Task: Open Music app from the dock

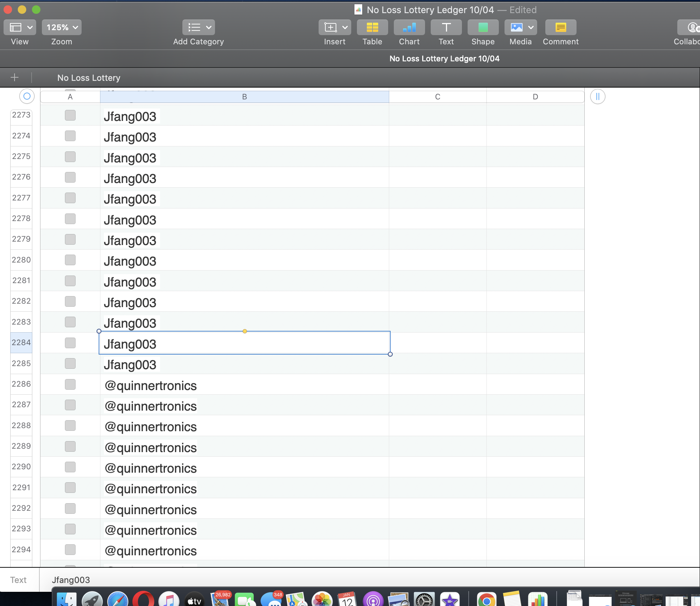Action: pyautogui.click(x=169, y=600)
